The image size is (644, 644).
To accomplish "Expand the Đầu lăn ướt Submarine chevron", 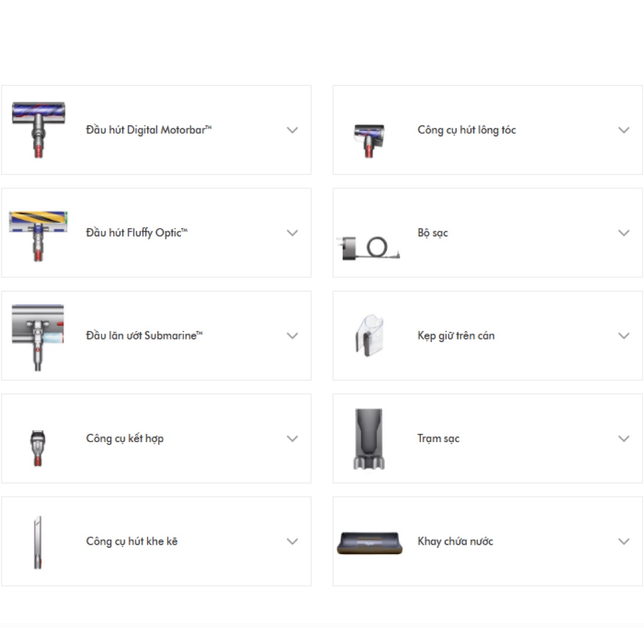I will click(292, 336).
